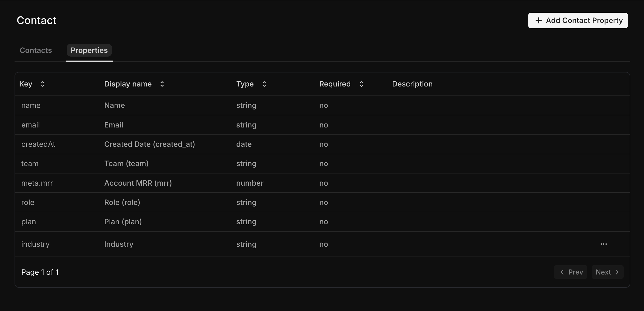Click the Plan (plan) display name
The image size is (644, 311).
pyautogui.click(x=123, y=222)
